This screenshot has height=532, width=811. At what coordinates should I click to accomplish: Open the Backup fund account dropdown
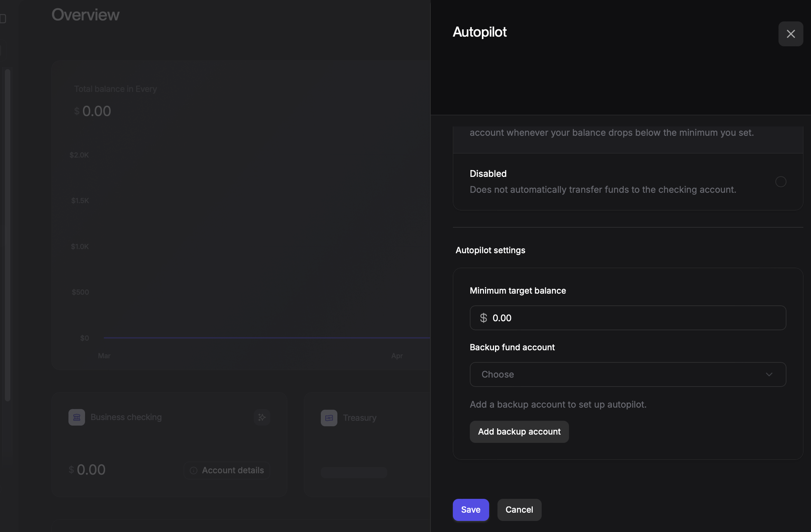pyautogui.click(x=627, y=374)
